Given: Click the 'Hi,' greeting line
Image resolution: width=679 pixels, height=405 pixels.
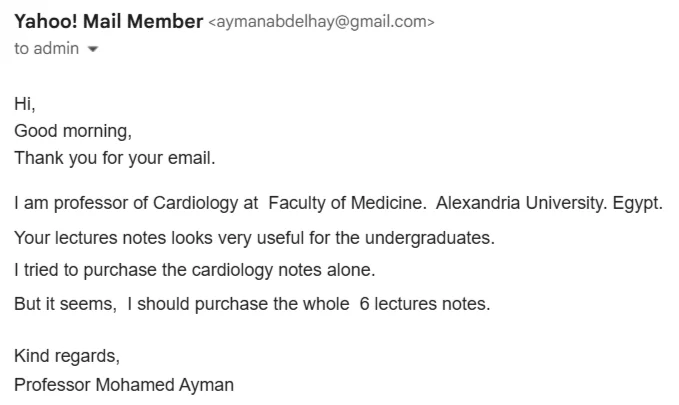Looking at the screenshot, I should 25,102.
